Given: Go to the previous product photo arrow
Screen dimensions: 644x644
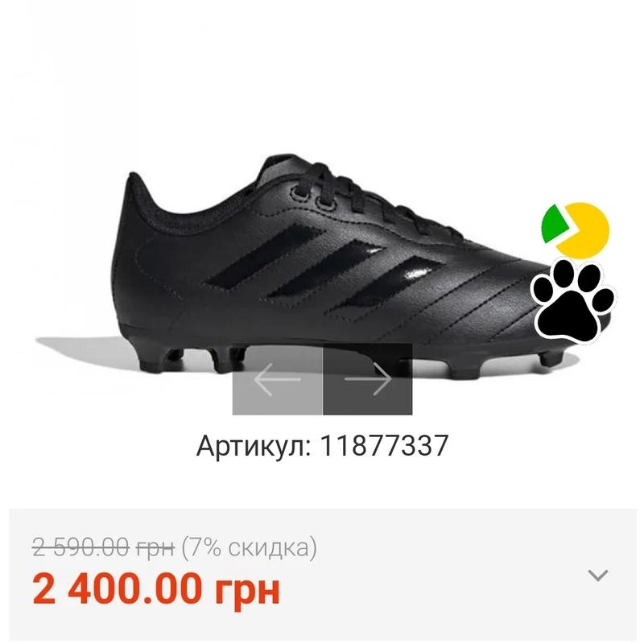Looking at the screenshot, I should point(277,378).
